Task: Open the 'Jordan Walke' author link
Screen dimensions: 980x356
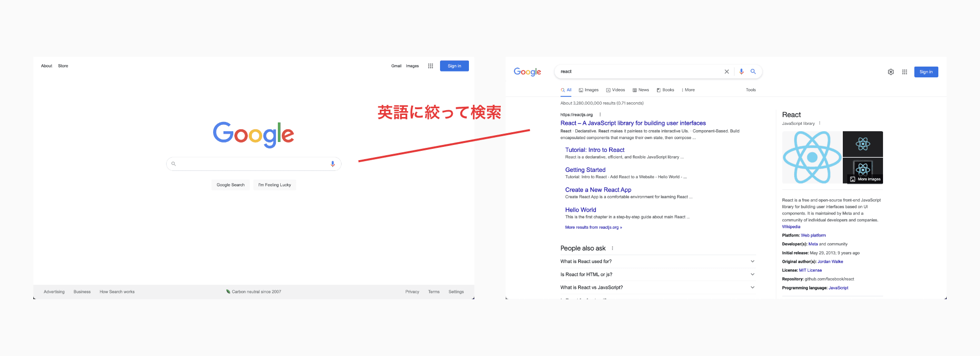Action: tap(830, 261)
